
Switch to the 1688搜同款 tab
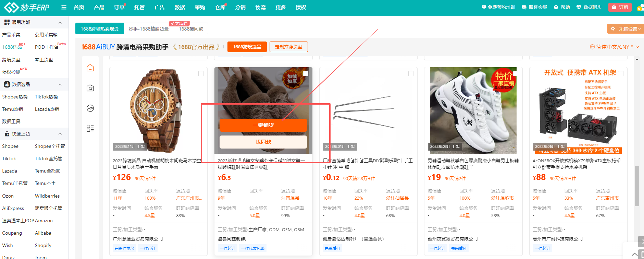tap(191, 29)
